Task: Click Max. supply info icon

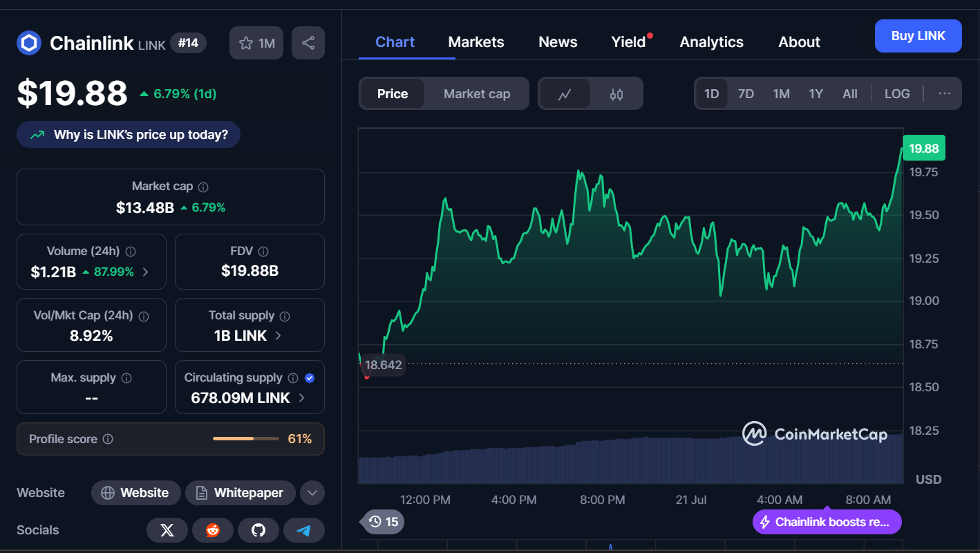Action: pos(126,378)
